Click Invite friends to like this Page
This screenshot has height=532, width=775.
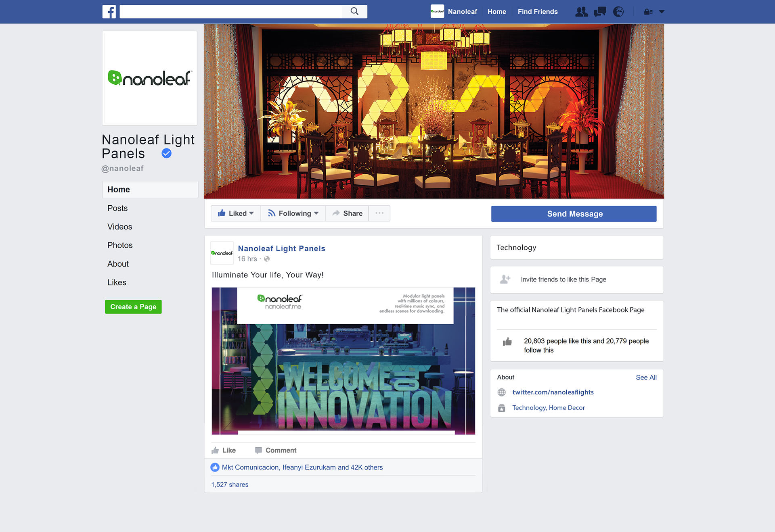point(563,280)
